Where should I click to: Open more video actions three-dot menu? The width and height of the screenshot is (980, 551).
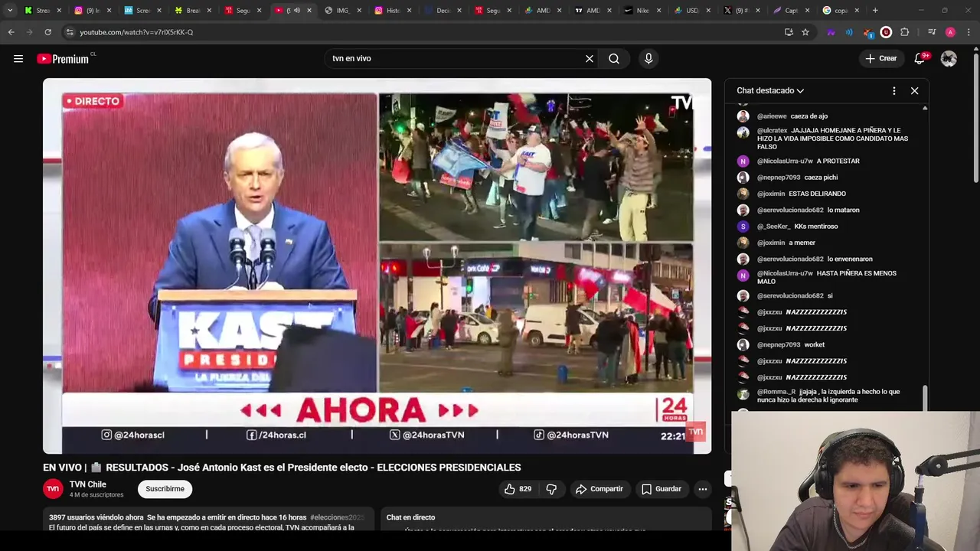703,489
